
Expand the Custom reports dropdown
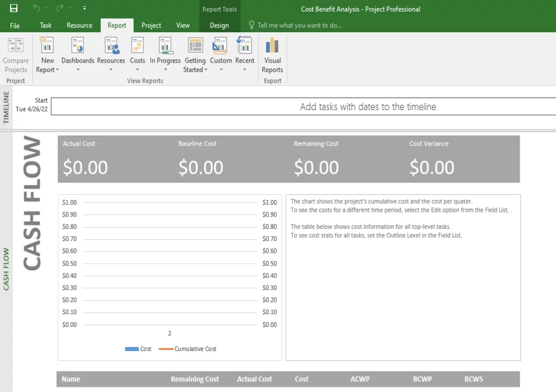pyautogui.click(x=221, y=70)
